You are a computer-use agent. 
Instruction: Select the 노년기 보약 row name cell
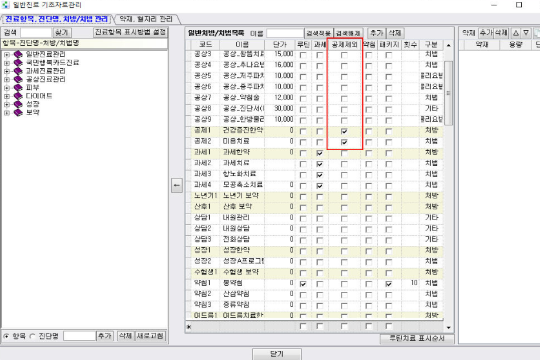[x=242, y=196]
